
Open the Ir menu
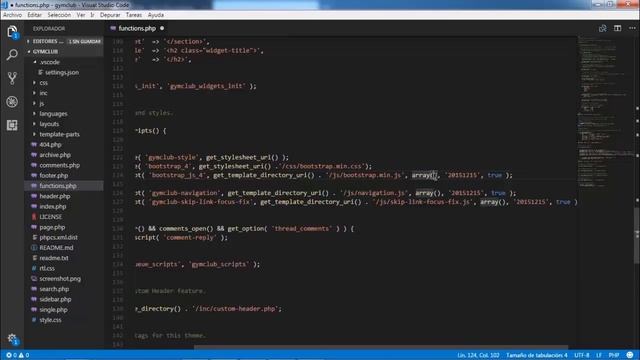tap(92, 15)
